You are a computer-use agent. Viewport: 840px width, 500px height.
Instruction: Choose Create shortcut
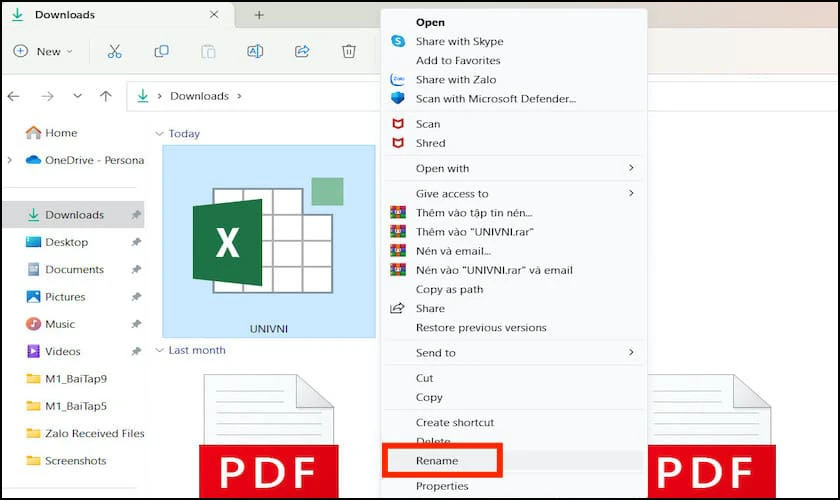[455, 423]
